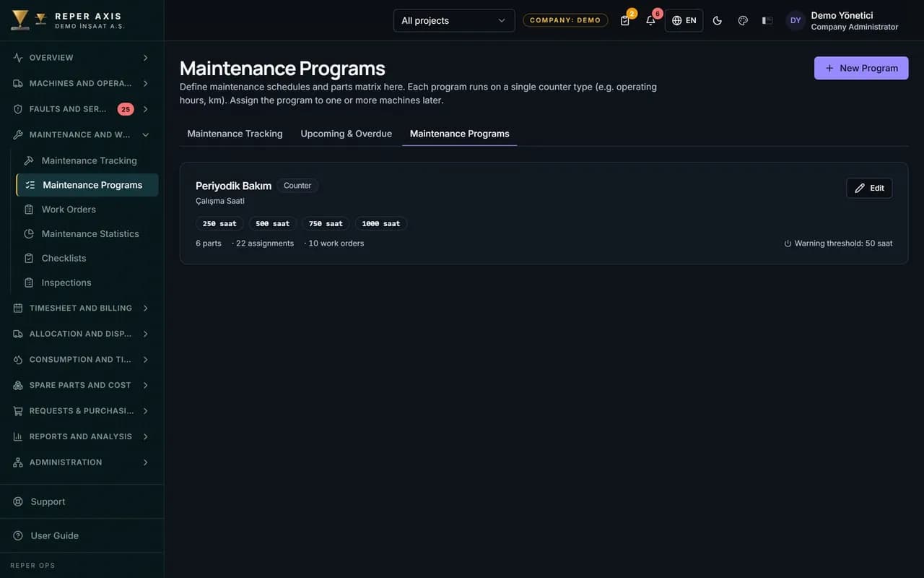Click the Allocation and Dispatch truck icon
Screen dimensions: 924x578
(18, 334)
